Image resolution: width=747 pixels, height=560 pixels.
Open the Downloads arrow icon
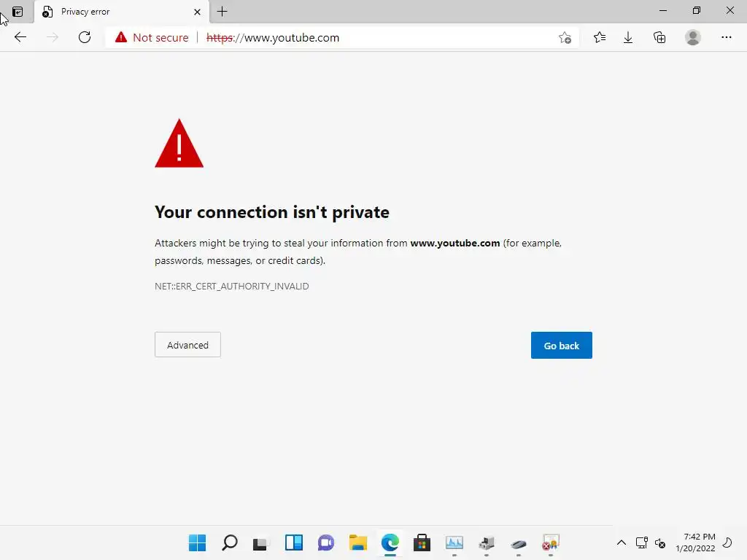point(628,37)
